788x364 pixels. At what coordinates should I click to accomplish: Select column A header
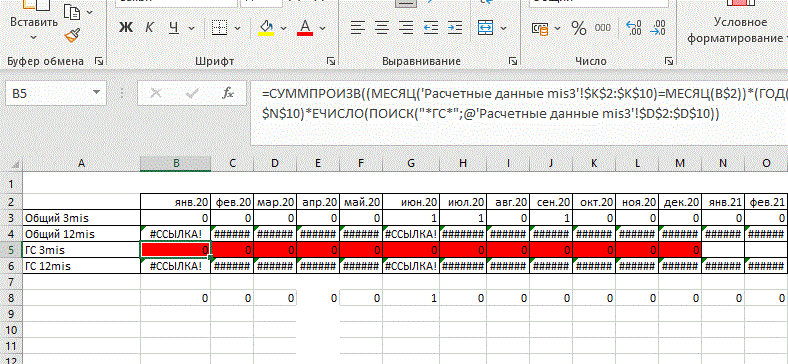pyautogui.click(x=81, y=162)
